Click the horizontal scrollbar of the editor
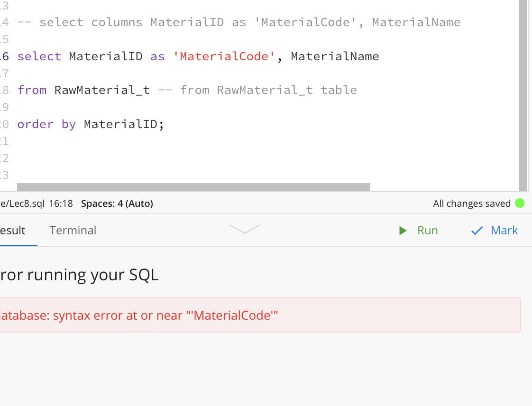Viewport: 532px width, 406px height. tap(193, 187)
